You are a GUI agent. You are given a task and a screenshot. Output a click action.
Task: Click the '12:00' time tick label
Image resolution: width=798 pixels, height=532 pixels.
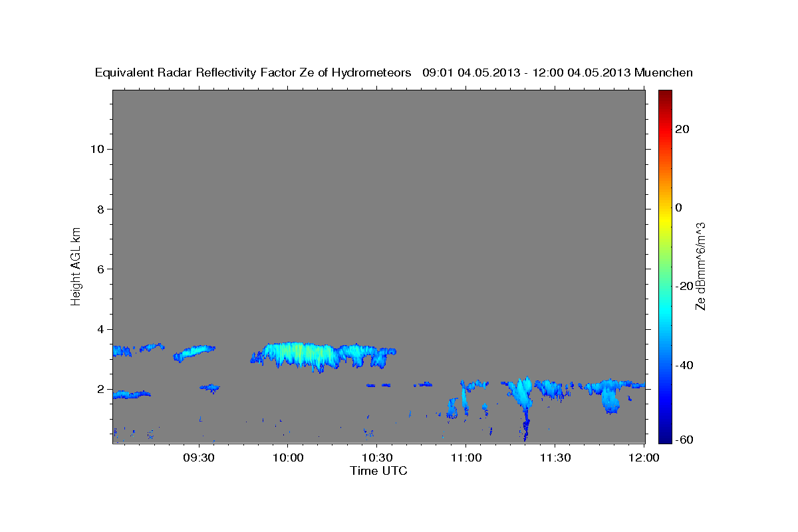pyautogui.click(x=644, y=458)
